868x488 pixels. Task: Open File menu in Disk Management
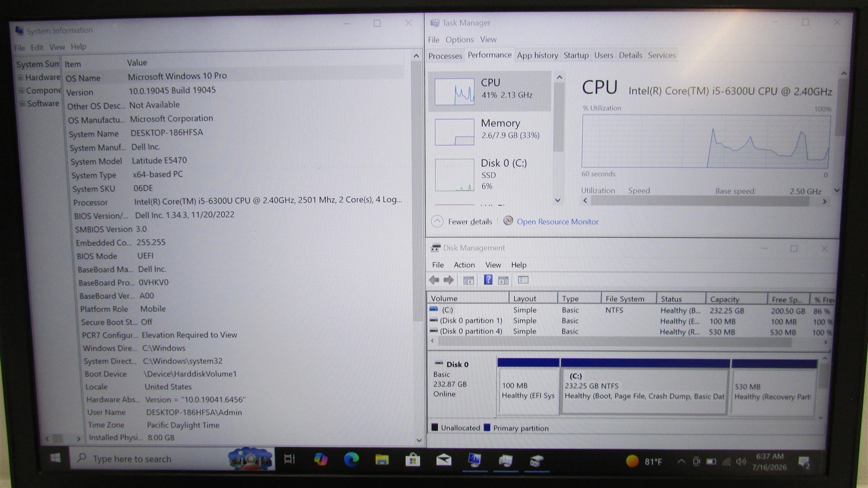[438, 265]
